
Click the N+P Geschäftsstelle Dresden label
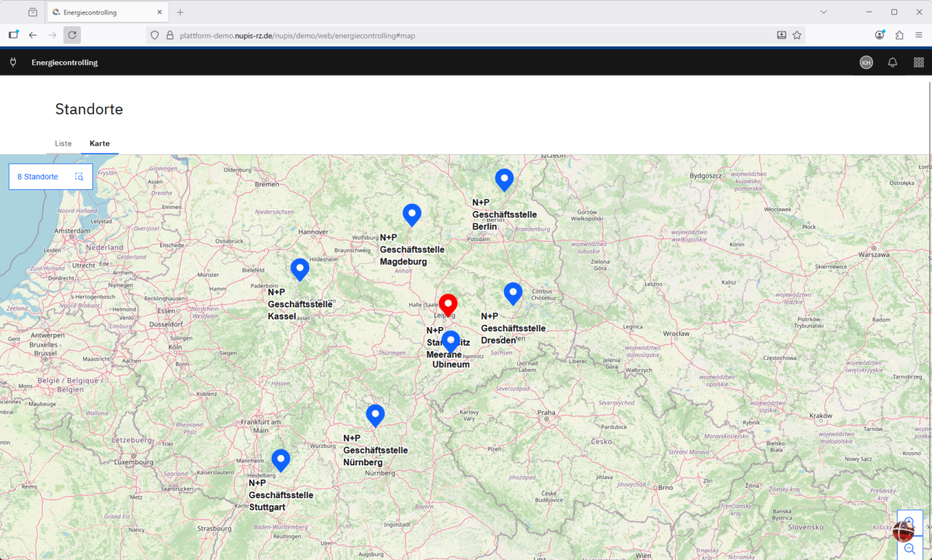tap(513, 328)
